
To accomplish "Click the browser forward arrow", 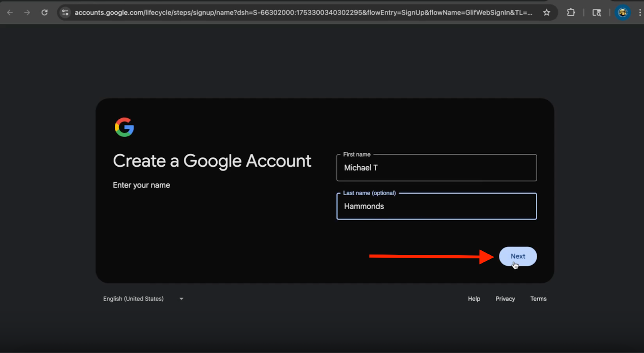I will [27, 12].
